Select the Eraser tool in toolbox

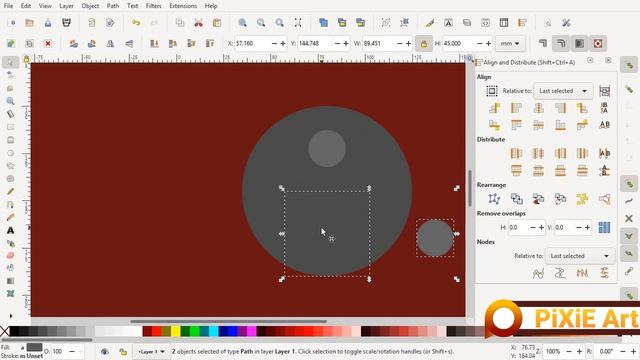(x=10, y=256)
